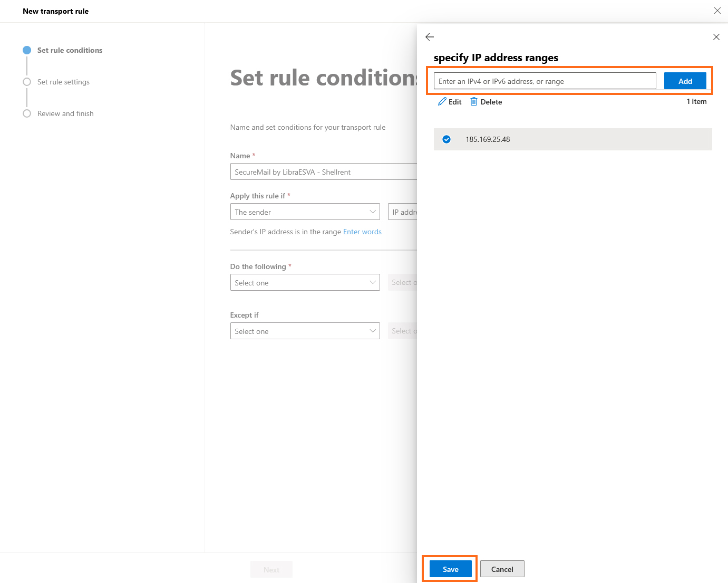Screen dimensions: 728x583
Task: Click the IPv4 or IPv6 address input field
Action: point(545,81)
